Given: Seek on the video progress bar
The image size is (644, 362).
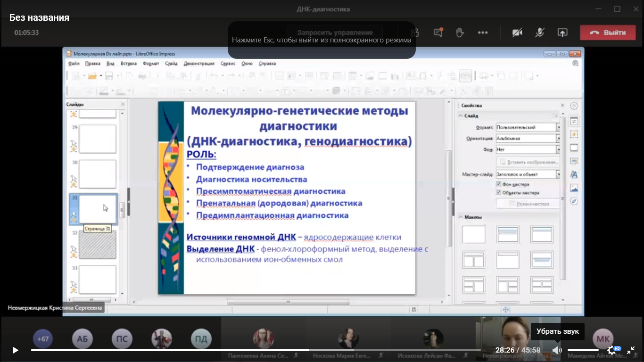Looking at the screenshot, I should coord(256,350).
